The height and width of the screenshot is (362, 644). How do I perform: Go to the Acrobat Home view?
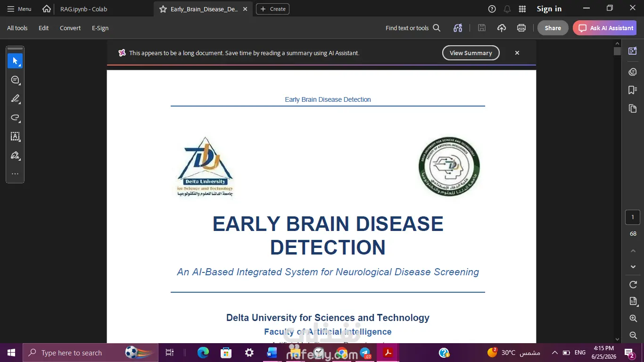(x=46, y=9)
